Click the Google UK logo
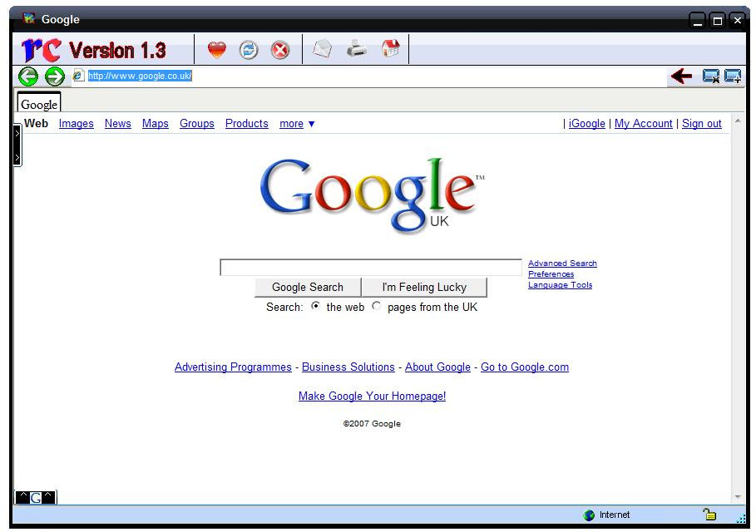 click(x=372, y=195)
